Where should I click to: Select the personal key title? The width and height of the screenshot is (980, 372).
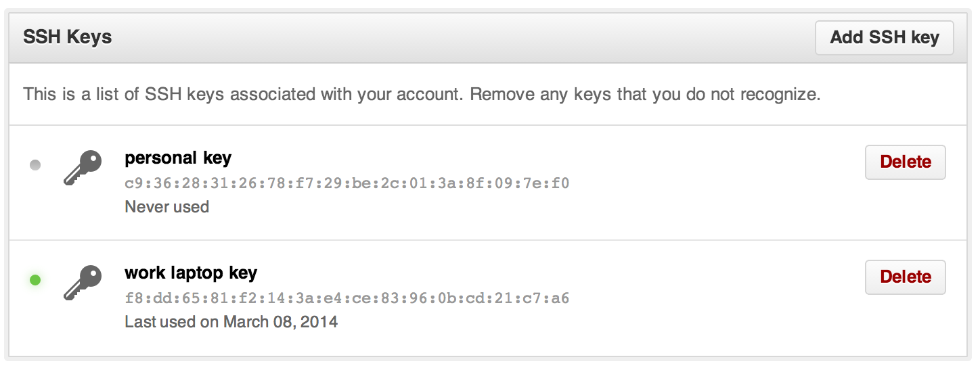[178, 158]
